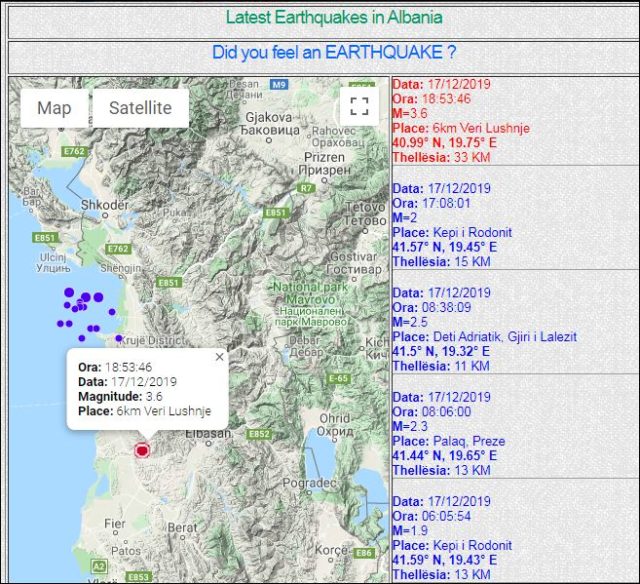Viewport: 640px width, 584px height.
Task: Open the 'Did you feel an EARTHQUAKE ?' link
Action: tap(334, 52)
